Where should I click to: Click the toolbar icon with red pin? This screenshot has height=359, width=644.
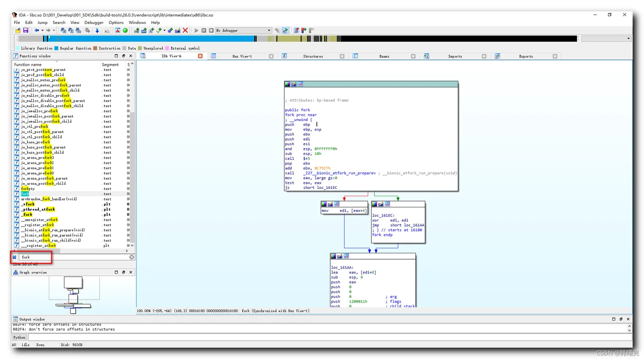[304, 30]
